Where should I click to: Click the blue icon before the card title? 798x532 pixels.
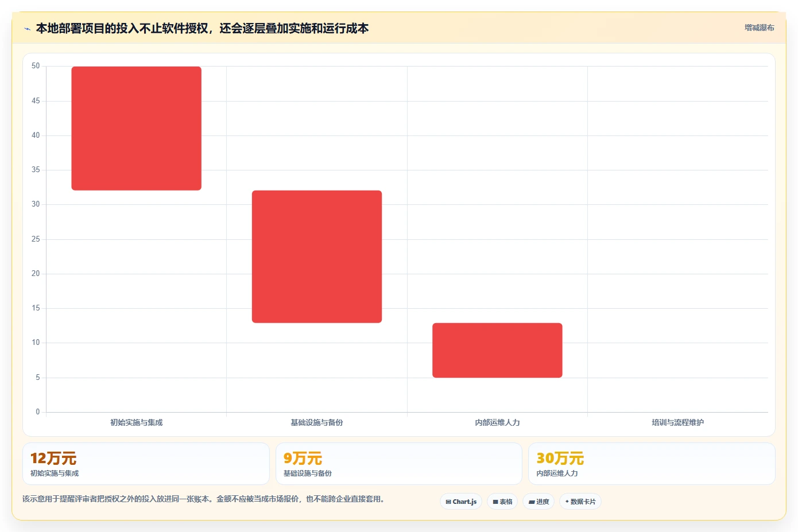pos(27,29)
